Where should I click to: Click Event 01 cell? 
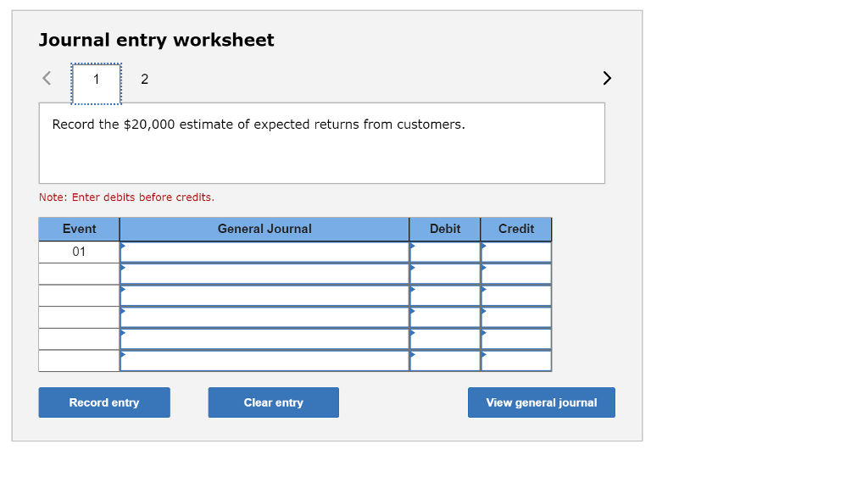click(79, 252)
